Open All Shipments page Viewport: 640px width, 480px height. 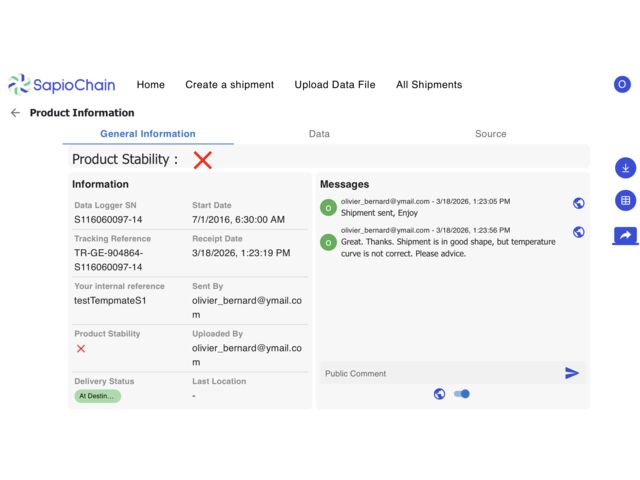(429, 85)
